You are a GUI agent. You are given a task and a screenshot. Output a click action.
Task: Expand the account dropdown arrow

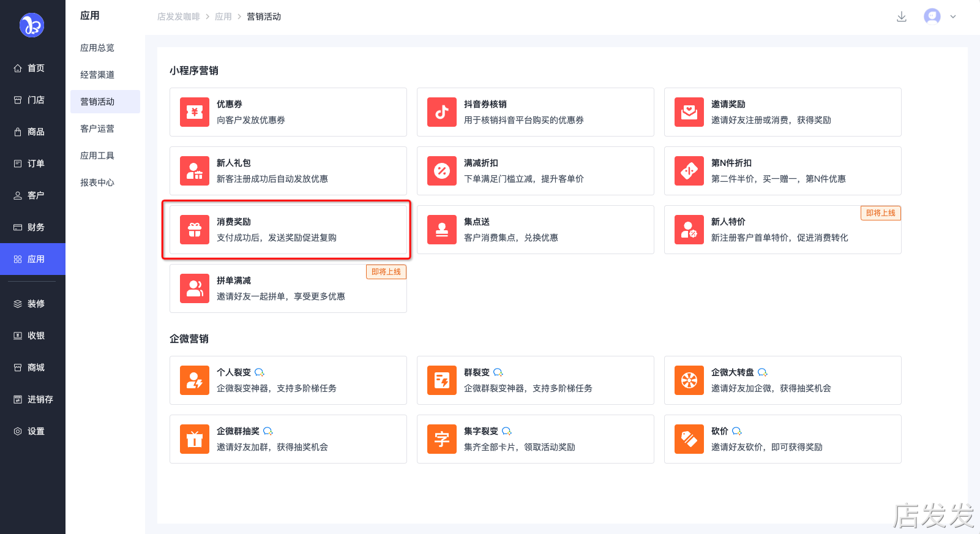(953, 17)
